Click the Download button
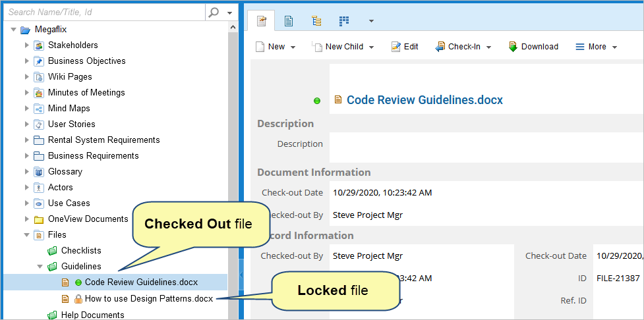Viewport: 644px width, 320px height. click(x=533, y=47)
